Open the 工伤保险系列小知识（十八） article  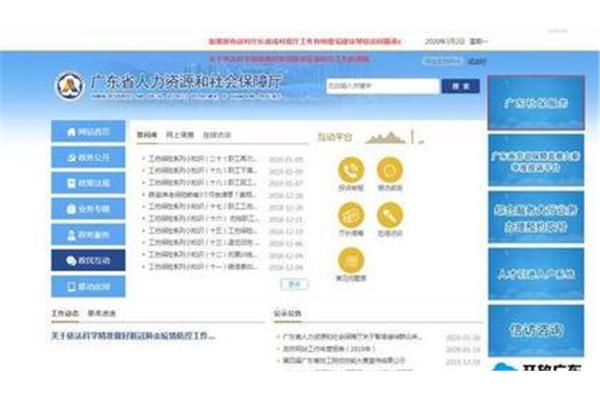(x=203, y=183)
